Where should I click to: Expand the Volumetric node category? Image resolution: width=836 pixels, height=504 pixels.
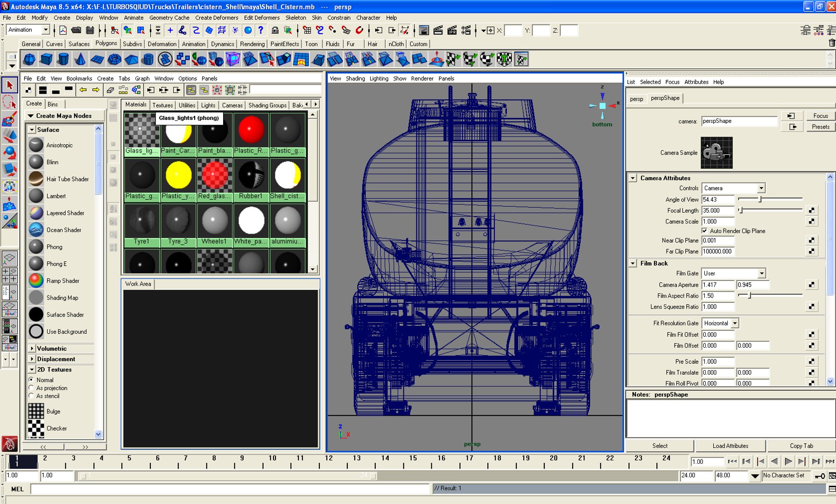(32, 349)
